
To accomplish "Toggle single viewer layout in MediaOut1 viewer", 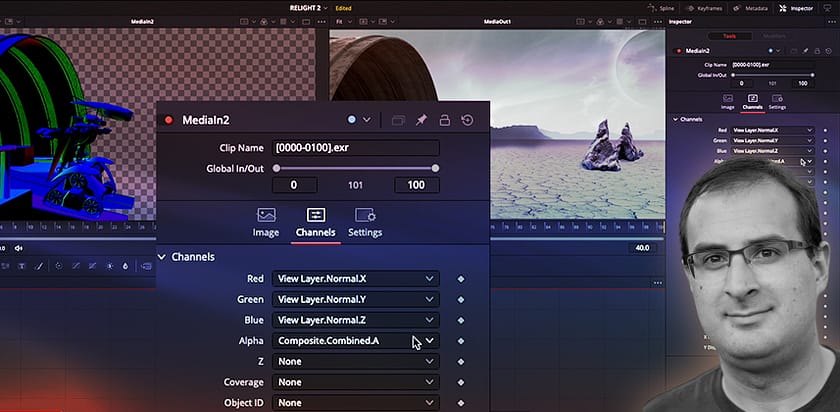I will 642,22.
